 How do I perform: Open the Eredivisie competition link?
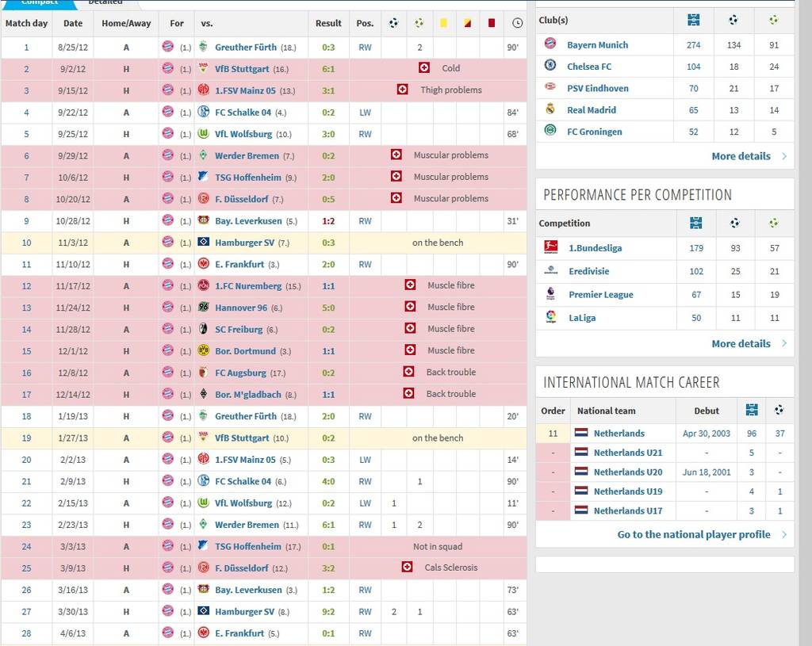(589, 271)
